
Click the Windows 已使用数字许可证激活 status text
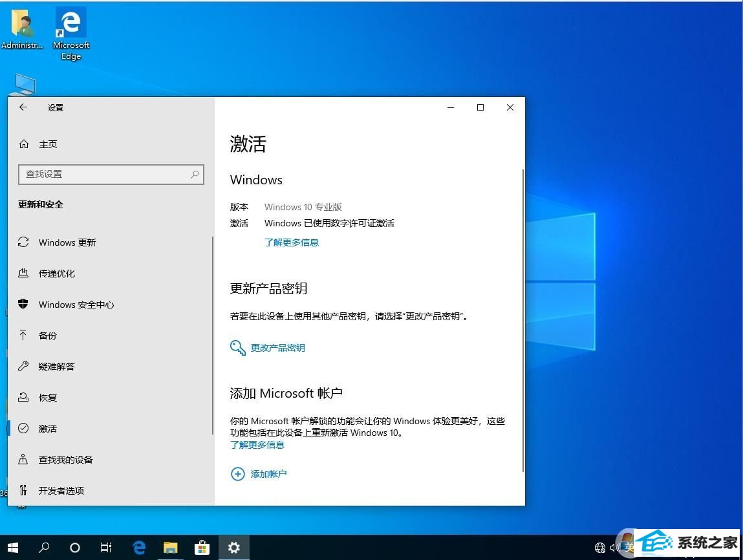[x=329, y=223]
